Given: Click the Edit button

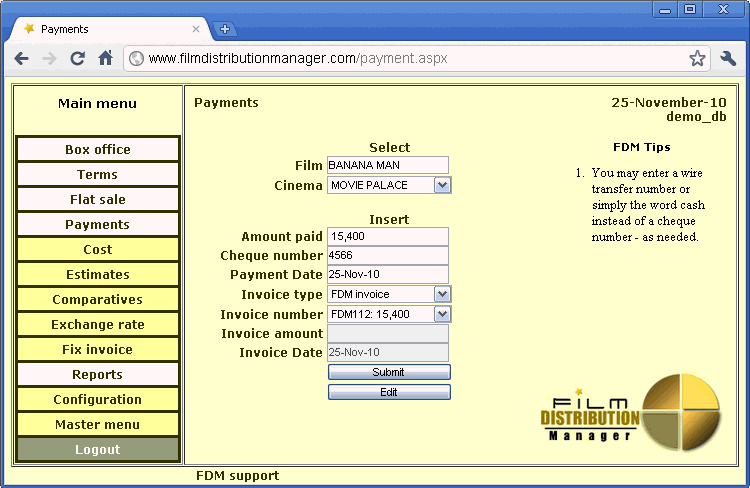Looking at the screenshot, I should tap(389, 392).
